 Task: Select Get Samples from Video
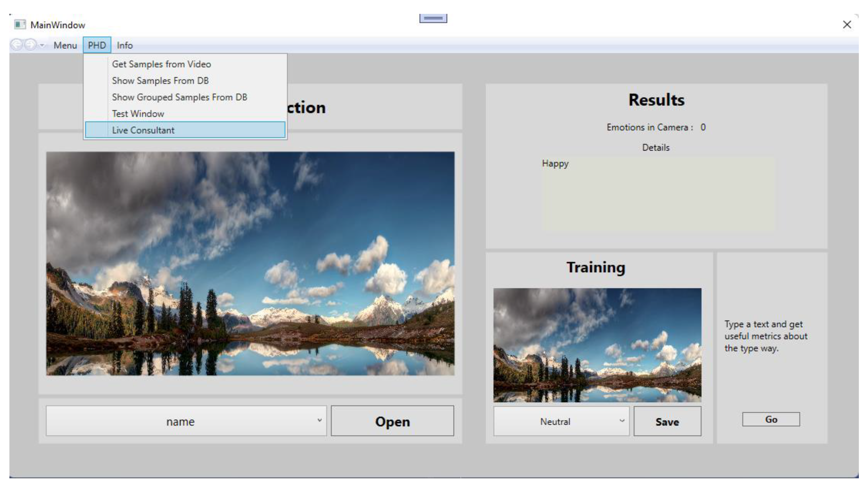161,64
